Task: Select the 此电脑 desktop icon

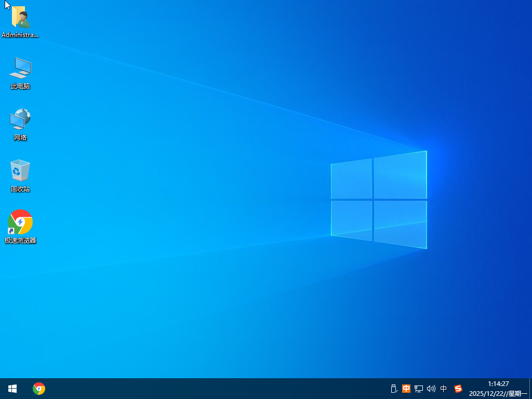Action: pos(20,68)
